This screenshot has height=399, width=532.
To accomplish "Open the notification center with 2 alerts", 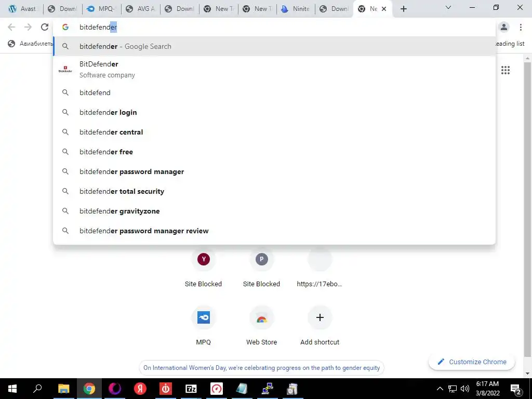I will [x=515, y=389].
